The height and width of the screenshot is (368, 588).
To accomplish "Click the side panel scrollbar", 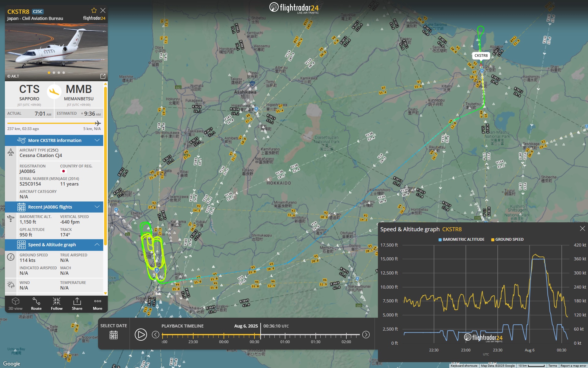I will 106,166.
